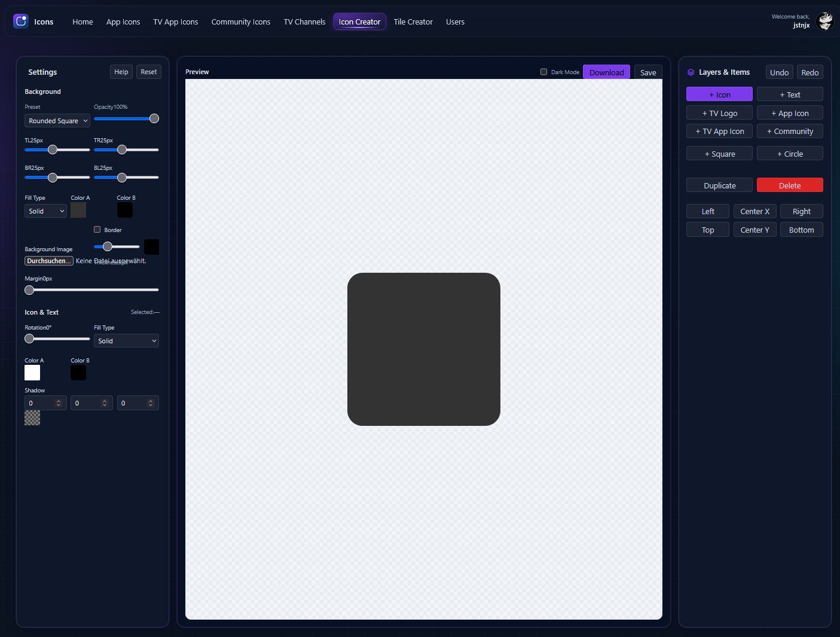
Task: Open the Icon & Text Fill Type dropdown
Action: 126,341
